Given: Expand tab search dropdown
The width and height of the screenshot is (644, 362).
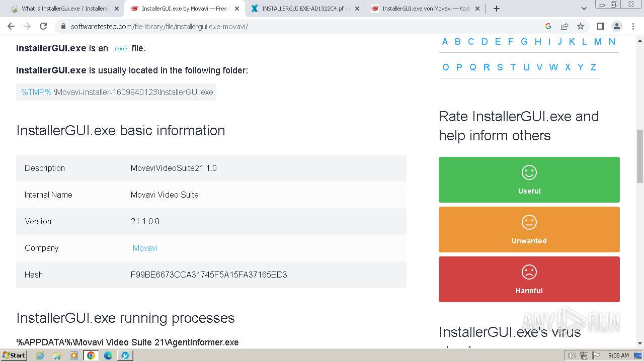Looking at the screenshot, I should click(584, 9).
